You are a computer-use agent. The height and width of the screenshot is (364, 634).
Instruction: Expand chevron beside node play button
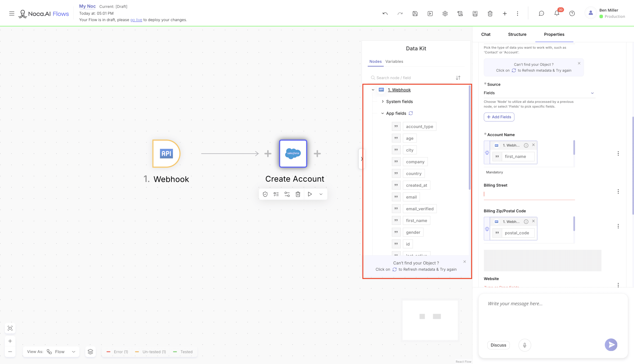click(321, 194)
